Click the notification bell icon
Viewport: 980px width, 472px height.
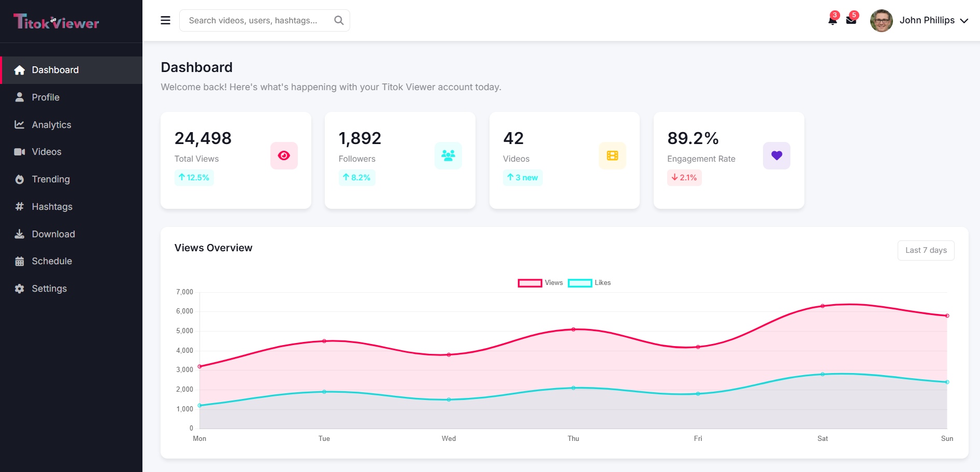point(832,20)
